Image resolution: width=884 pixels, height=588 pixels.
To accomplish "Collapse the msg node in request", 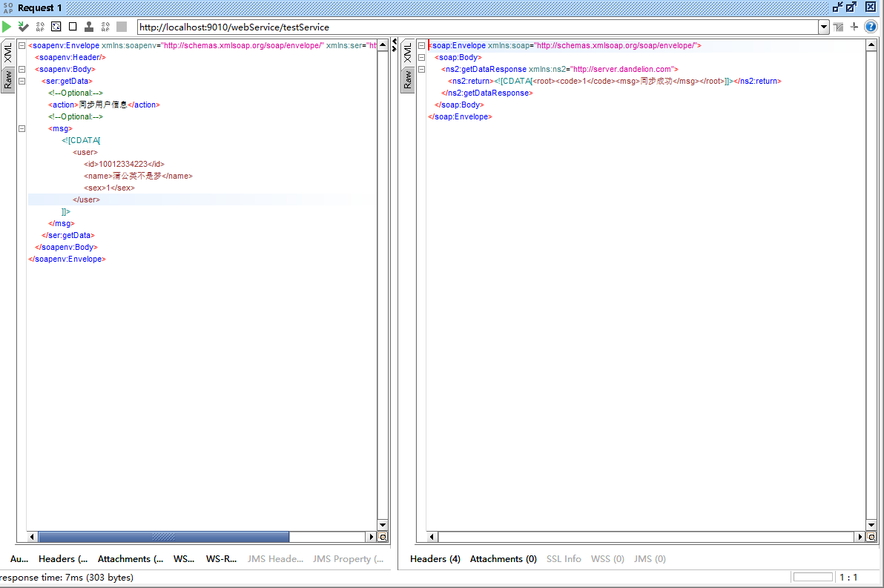I will tap(22, 128).
